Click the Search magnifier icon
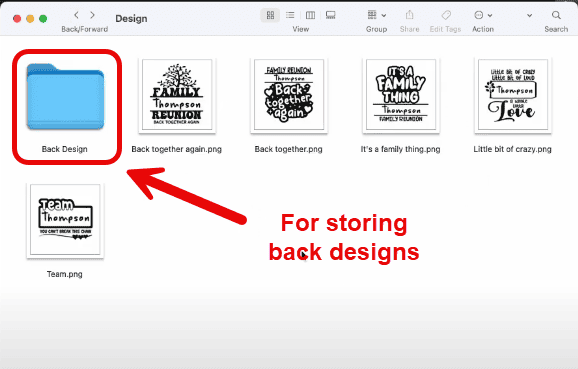Image resolution: width=578 pixels, height=369 pixels. pos(556,15)
